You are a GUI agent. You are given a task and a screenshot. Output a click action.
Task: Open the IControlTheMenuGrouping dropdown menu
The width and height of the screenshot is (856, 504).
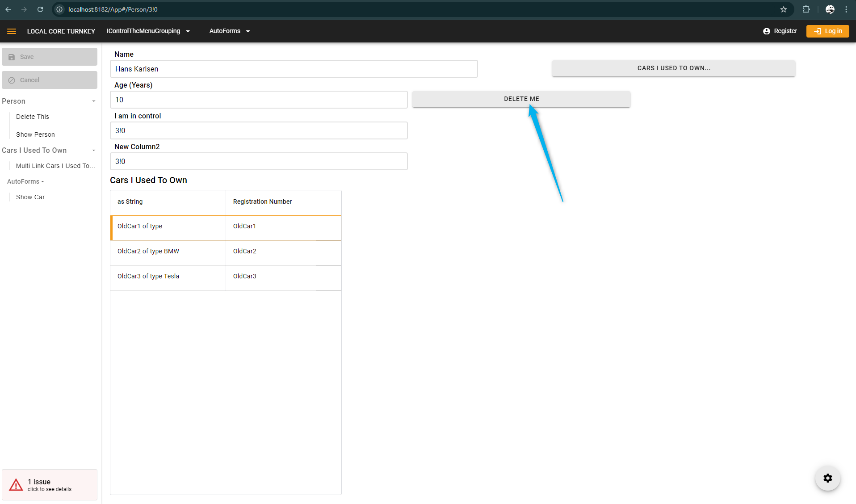(148, 31)
